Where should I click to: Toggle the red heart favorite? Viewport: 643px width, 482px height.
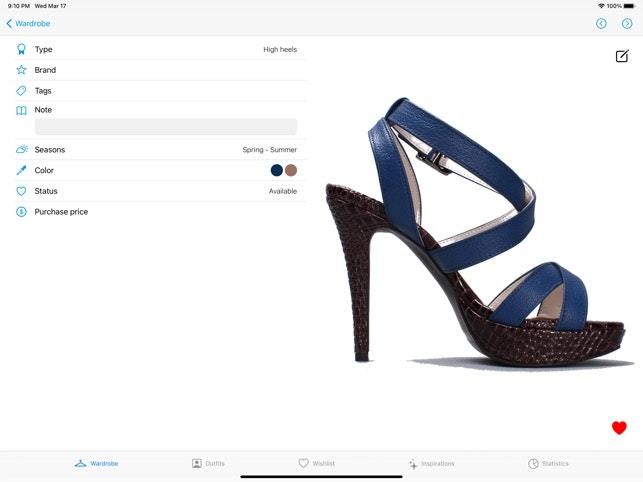click(x=619, y=427)
